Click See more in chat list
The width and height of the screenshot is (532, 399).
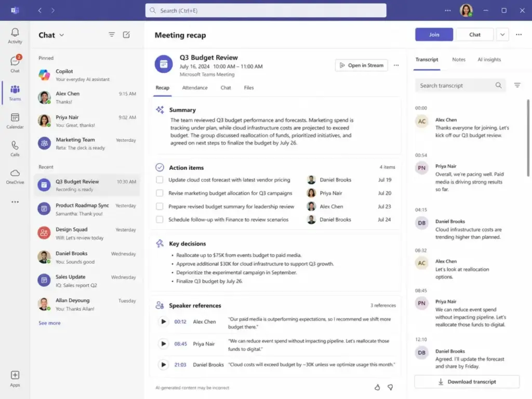click(49, 323)
